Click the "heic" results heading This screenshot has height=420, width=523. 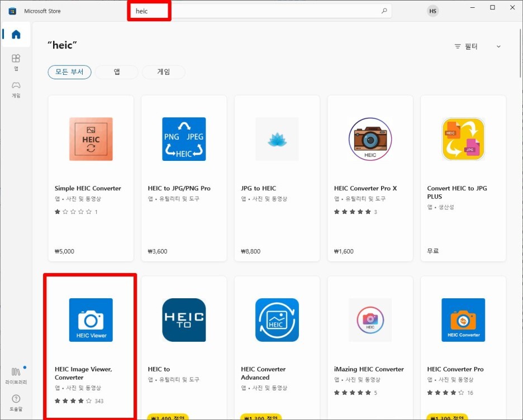[x=63, y=45]
